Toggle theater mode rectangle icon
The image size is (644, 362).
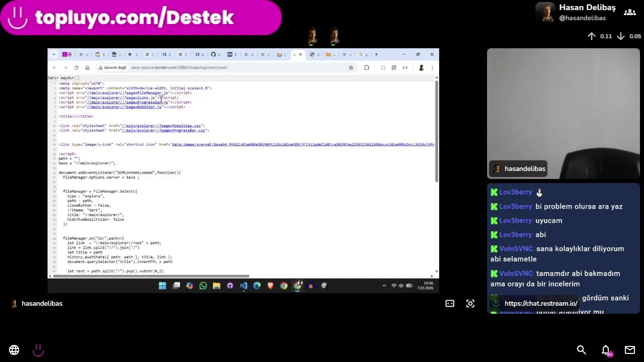point(450,304)
